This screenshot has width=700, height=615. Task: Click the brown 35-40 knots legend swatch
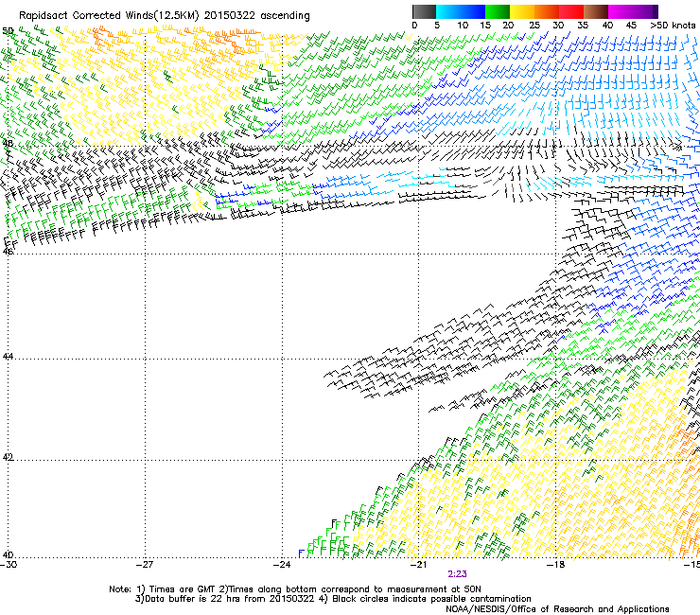[596, 11]
